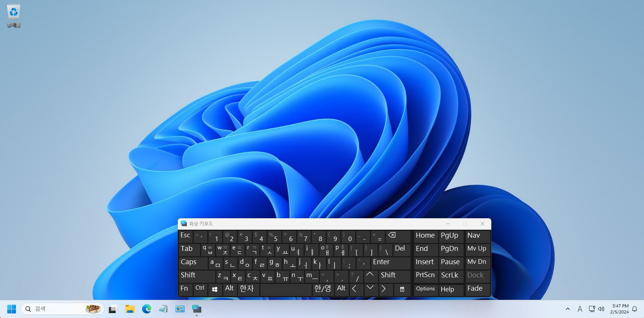Screen dimensions: 644x318
Task: Click the End key
Action: click(426, 250)
